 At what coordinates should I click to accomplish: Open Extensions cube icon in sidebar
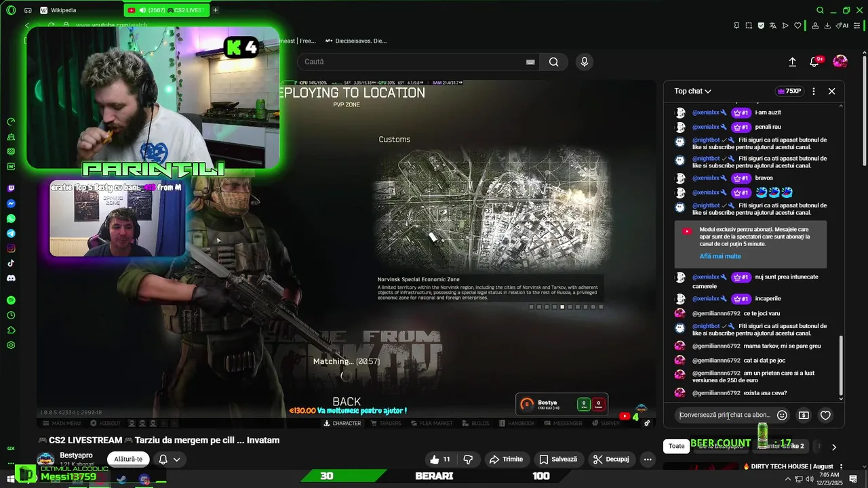(x=11, y=330)
